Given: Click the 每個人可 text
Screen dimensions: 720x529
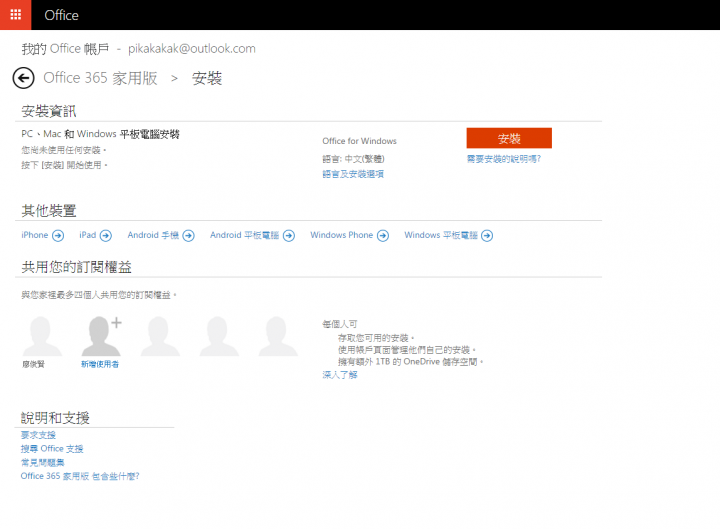Looking at the screenshot, I should (340, 324).
